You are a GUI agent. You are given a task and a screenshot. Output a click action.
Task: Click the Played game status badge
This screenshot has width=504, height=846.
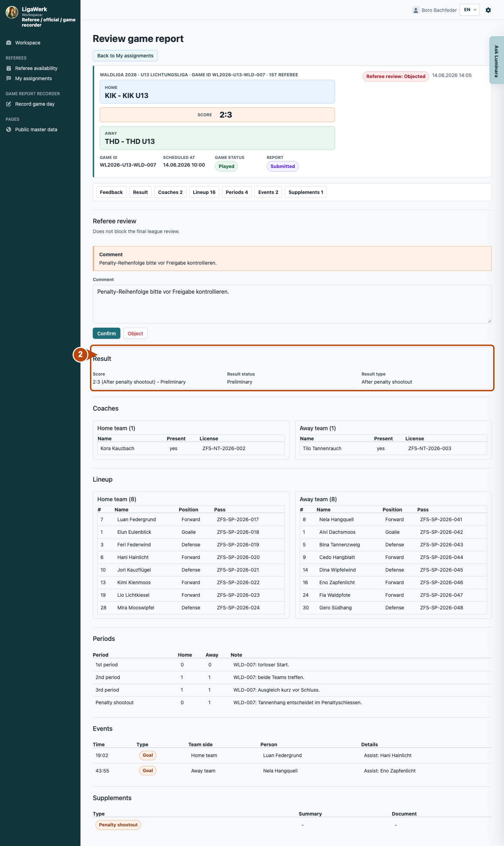click(x=226, y=166)
